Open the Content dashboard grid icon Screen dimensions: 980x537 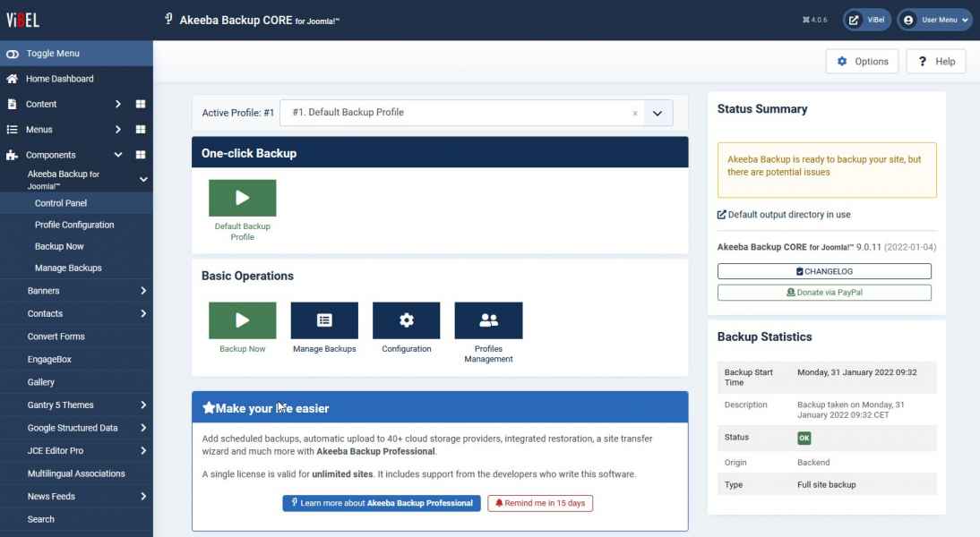coord(141,105)
